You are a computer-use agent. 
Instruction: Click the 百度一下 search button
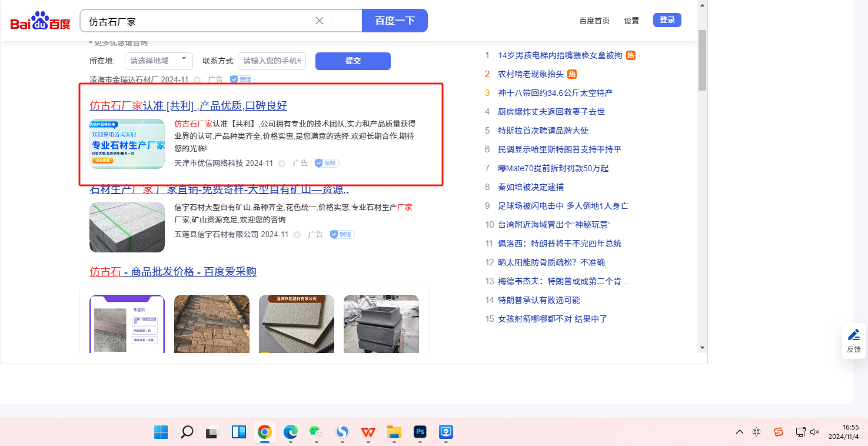click(x=395, y=21)
